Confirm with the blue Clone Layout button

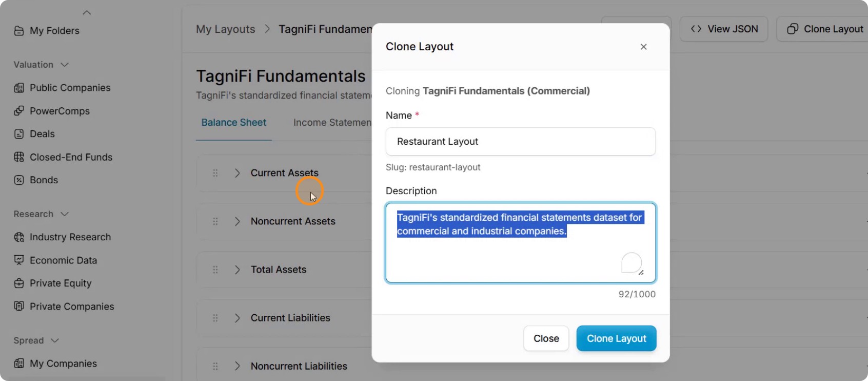617,338
